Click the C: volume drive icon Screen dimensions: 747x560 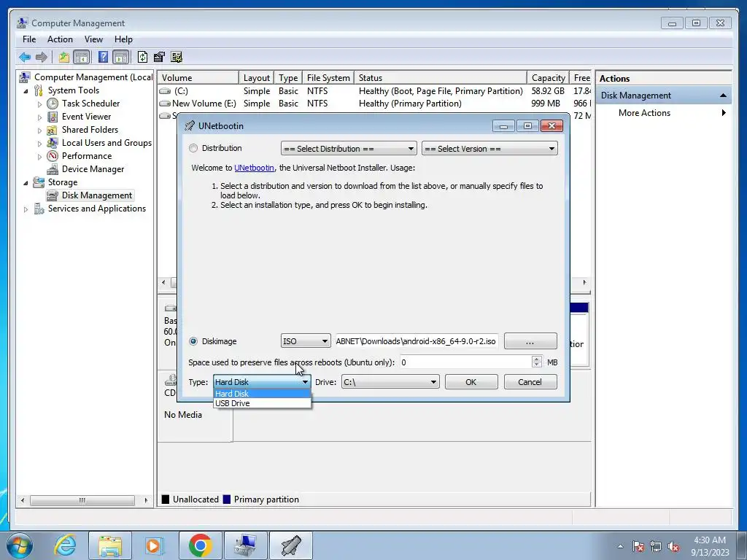point(165,91)
